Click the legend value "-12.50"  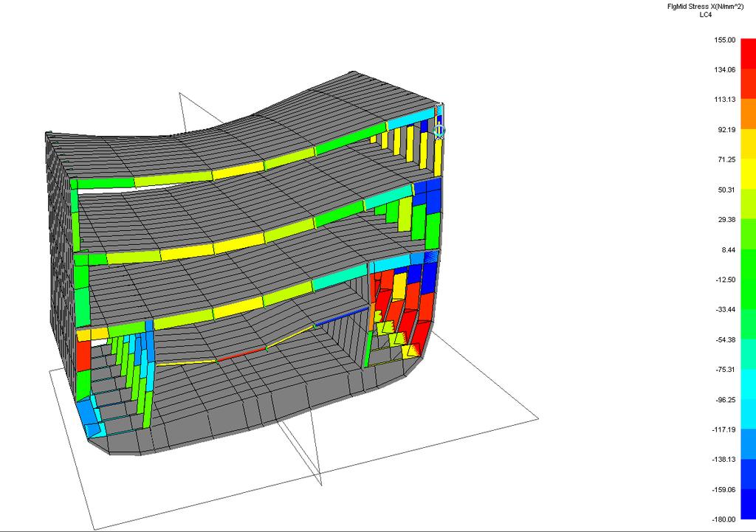[x=726, y=280]
